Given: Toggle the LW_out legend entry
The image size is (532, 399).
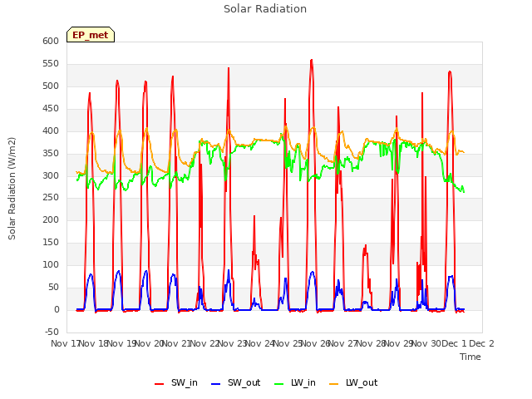Looking at the screenshot, I should point(353,382).
